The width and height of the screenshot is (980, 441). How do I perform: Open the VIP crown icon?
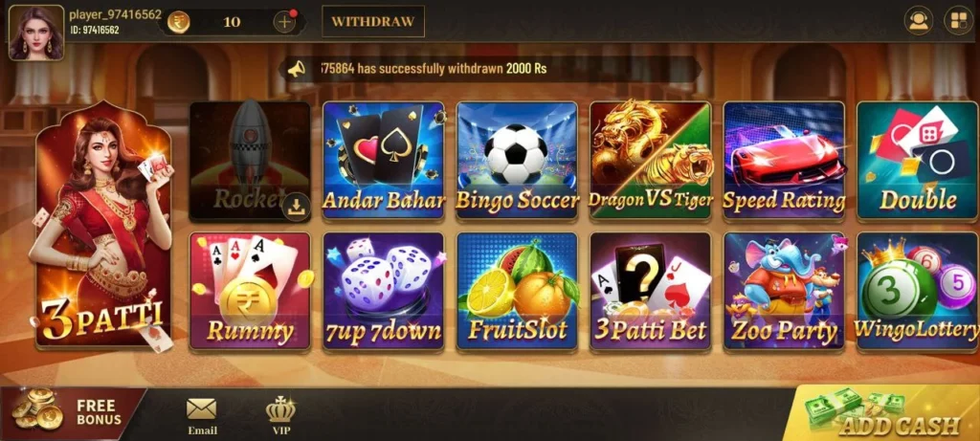(x=280, y=416)
